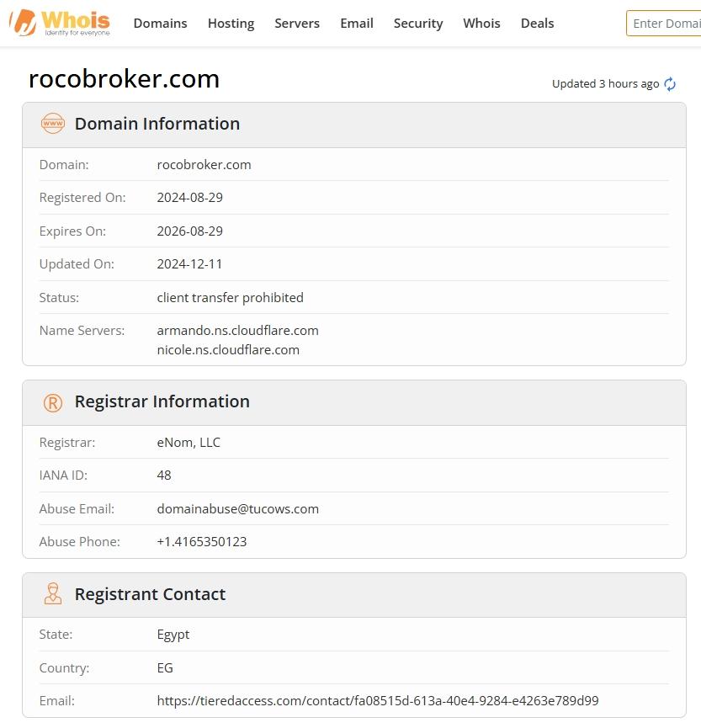Click the Expires On label
Viewport: 701px width, 728px height.
(x=72, y=231)
